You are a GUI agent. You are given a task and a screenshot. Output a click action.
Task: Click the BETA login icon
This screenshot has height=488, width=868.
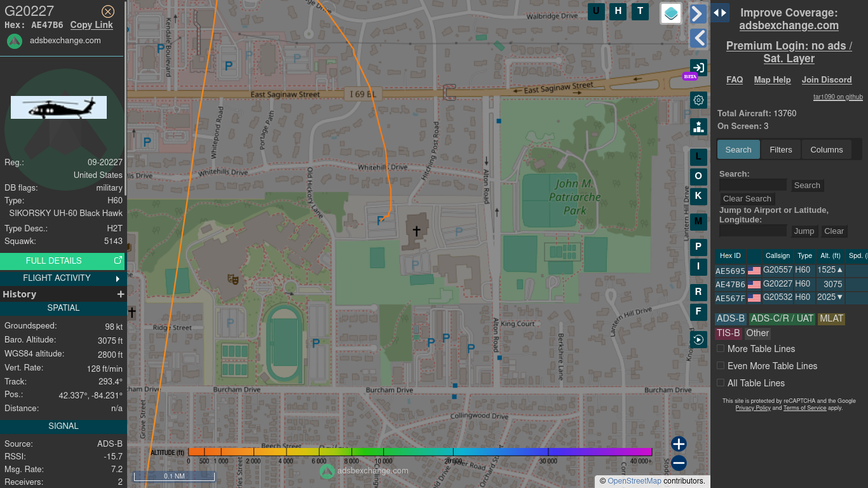click(x=698, y=68)
